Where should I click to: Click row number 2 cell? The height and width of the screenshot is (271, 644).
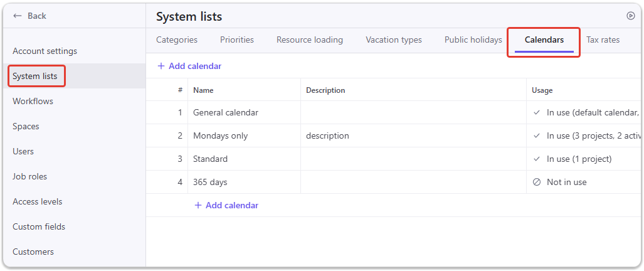click(x=167, y=135)
